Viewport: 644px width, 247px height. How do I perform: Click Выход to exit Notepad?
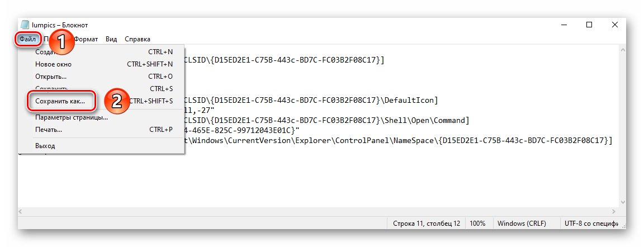[45, 145]
